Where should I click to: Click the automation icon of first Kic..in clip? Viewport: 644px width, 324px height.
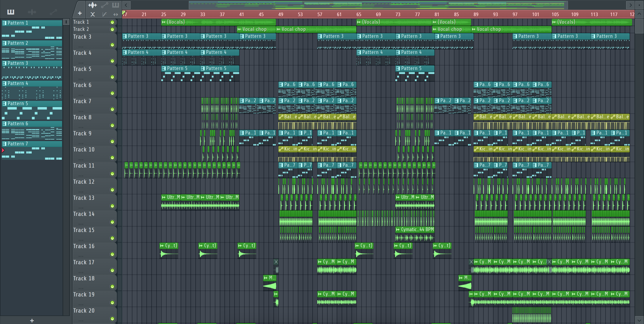pyautogui.click(x=281, y=149)
